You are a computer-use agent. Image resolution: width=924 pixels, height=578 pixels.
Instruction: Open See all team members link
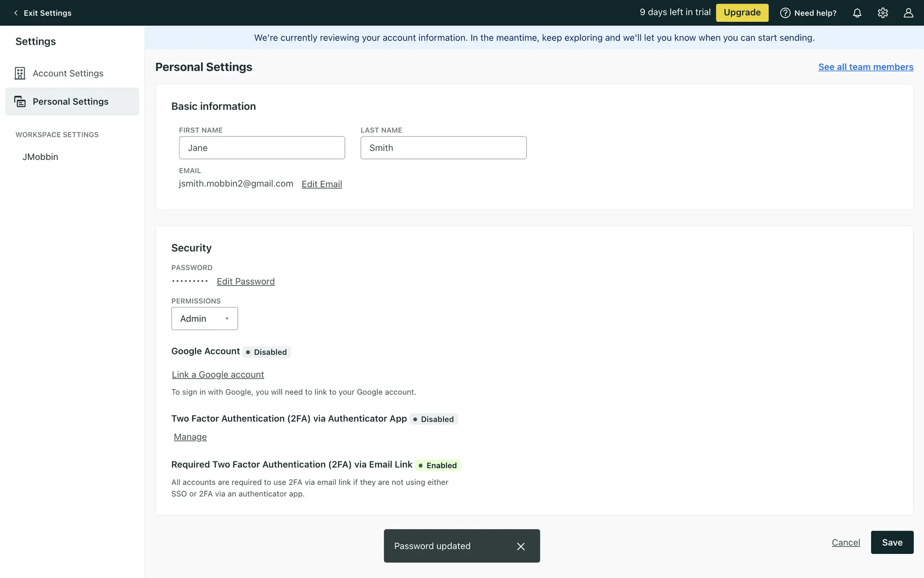point(865,67)
